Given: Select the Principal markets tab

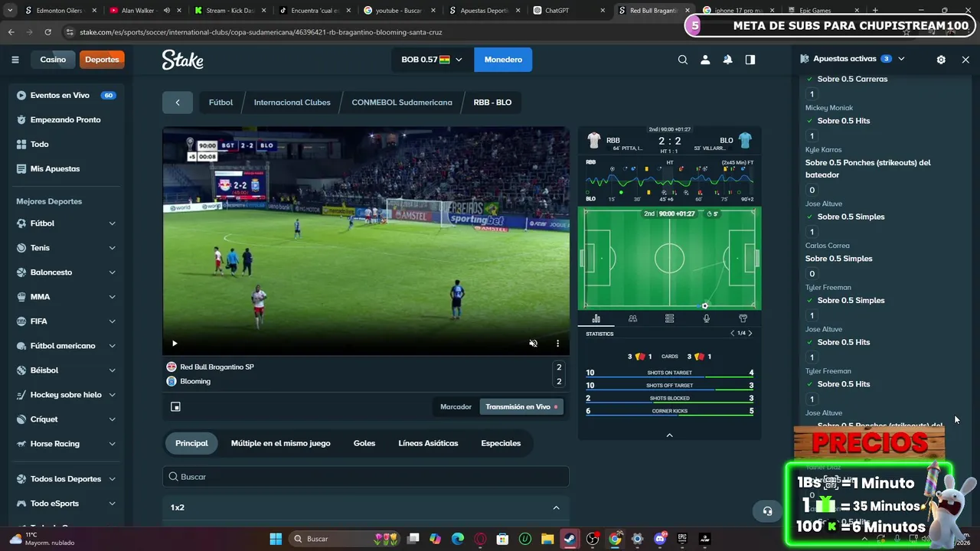Looking at the screenshot, I should coord(191,443).
